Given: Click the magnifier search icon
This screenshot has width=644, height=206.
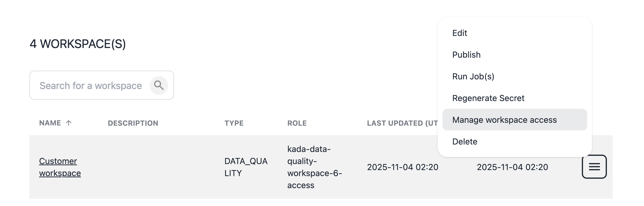Looking at the screenshot, I should (x=159, y=85).
